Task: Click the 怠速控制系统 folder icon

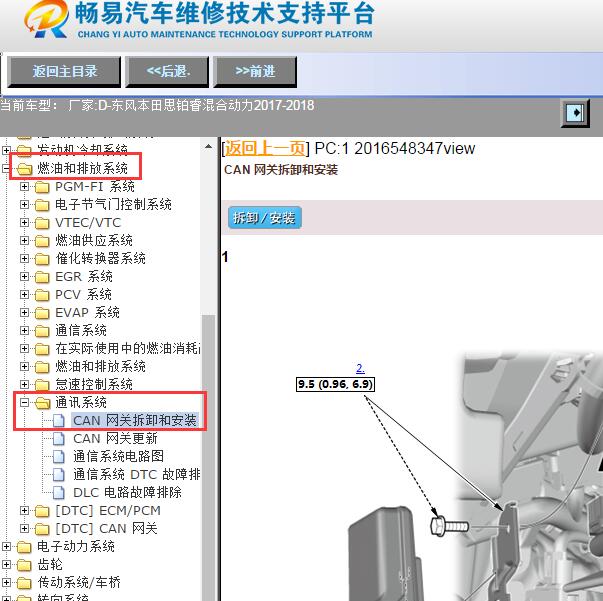Action: [42, 385]
